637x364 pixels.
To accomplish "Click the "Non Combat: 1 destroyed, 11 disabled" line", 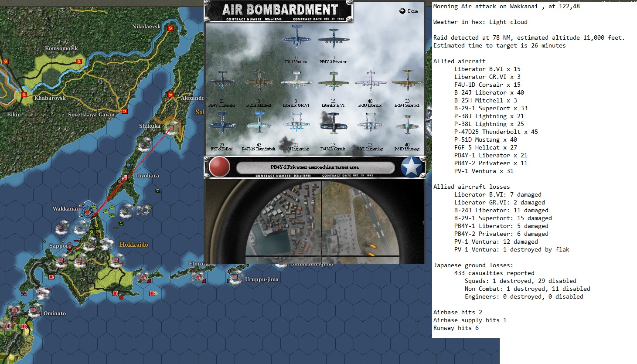I will click(x=528, y=289).
